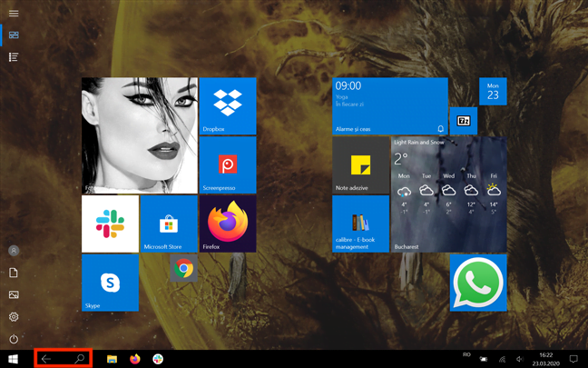Open Firefox from the taskbar
The height and width of the screenshot is (368, 588).
(135, 359)
